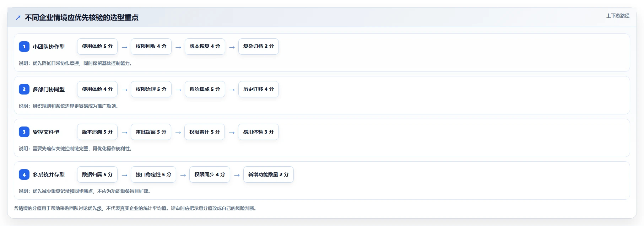Click the 易用体验 3 分 chip
Viewport: 644px width, 226px height.
click(259, 132)
